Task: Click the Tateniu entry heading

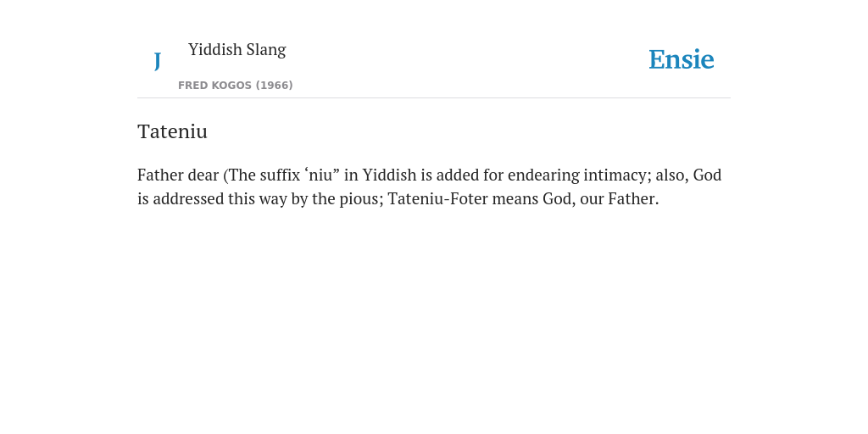Action: pos(172,131)
